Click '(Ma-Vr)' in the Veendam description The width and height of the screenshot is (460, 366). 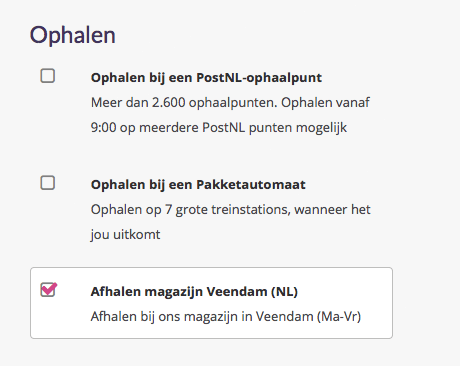(339, 316)
